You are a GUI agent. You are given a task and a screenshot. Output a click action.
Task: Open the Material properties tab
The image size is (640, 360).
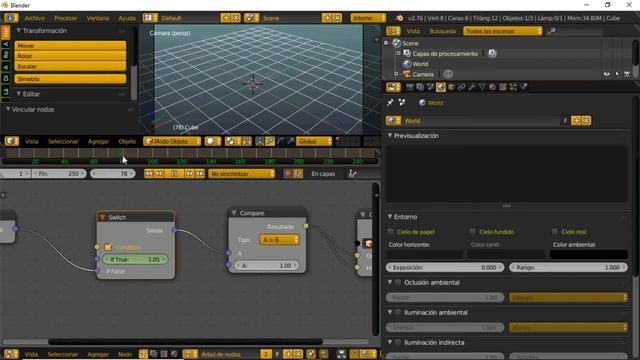[x=493, y=87]
